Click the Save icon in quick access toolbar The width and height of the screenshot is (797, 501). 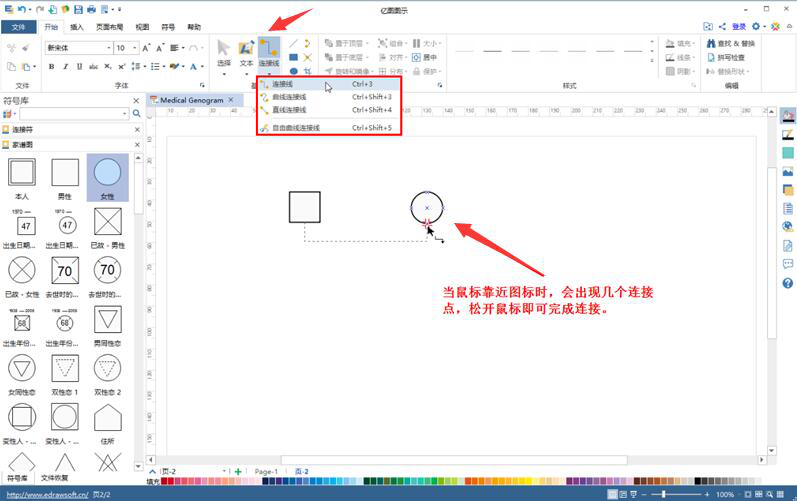coord(78,9)
